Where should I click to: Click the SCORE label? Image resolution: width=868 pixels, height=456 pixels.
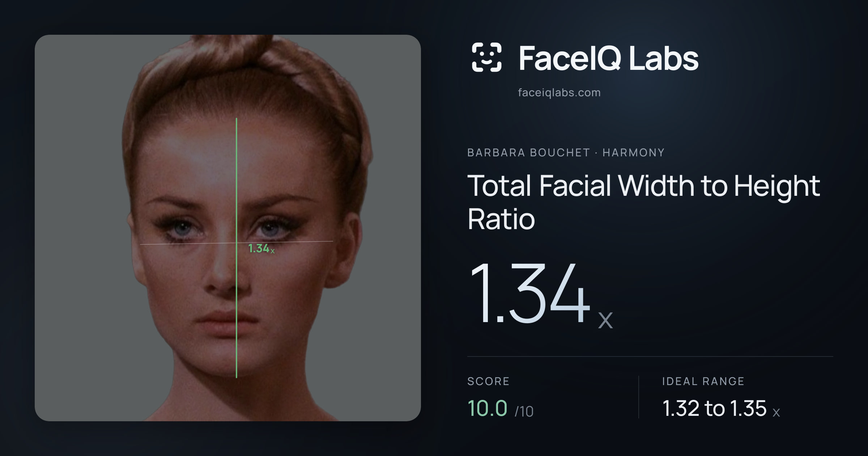pos(488,381)
